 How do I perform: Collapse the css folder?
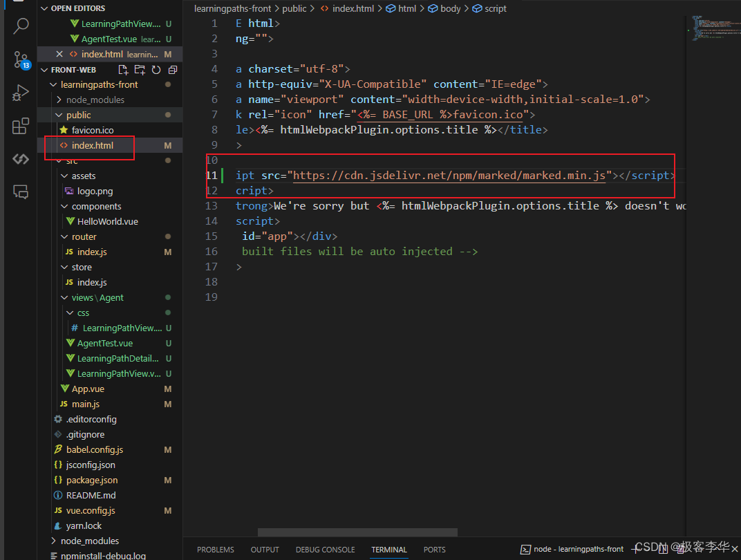(x=70, y=313)
